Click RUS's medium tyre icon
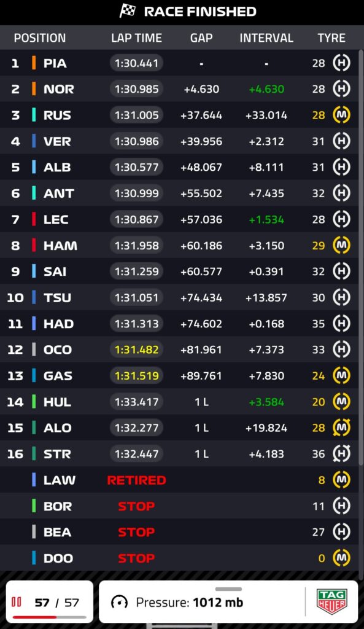The height and width of the screenshot is (629, 364). pyautogui.click(x=341, y=115)
